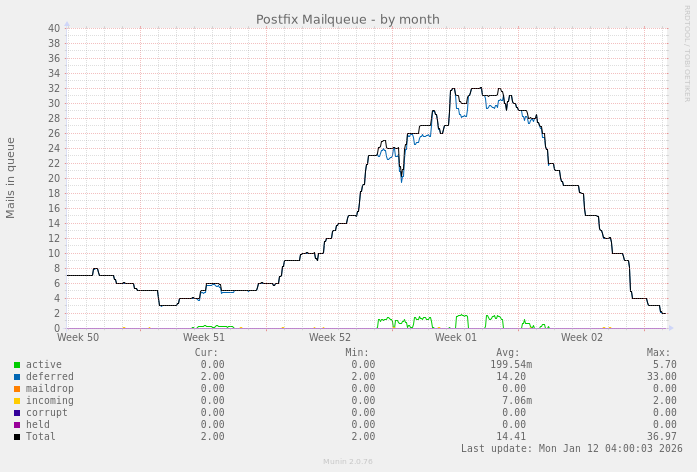
Task: Click the "Week 01" axis label
Action: point(456,337)
